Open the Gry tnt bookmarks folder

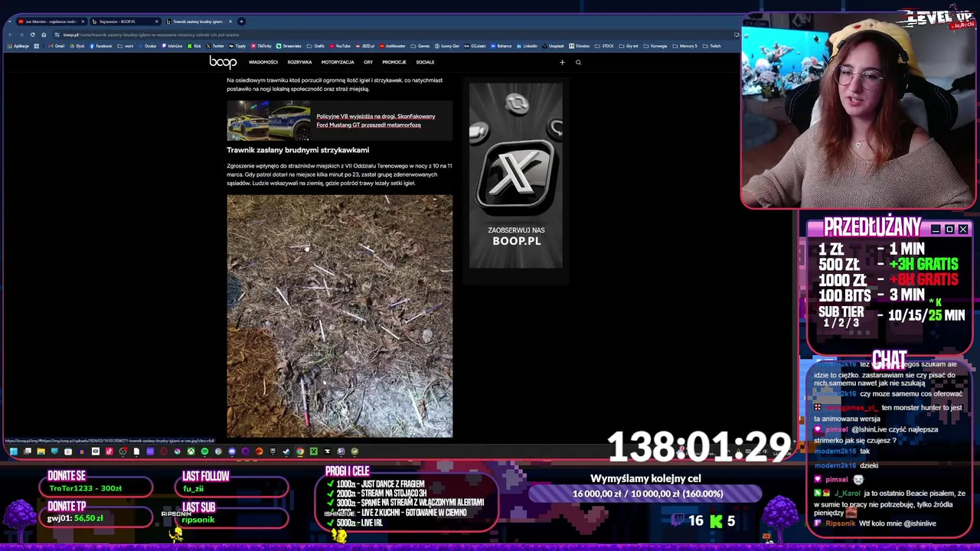pos(628,46)
